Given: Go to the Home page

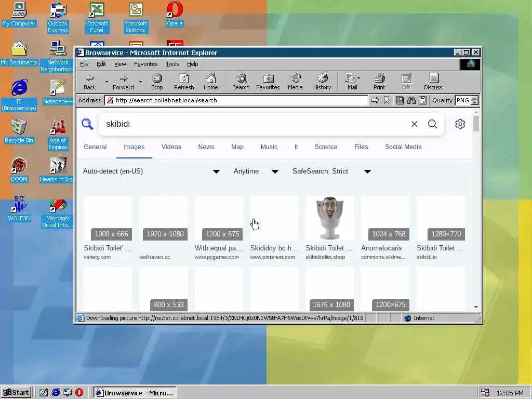Looking at the screenshot, I should coord(211,82).
